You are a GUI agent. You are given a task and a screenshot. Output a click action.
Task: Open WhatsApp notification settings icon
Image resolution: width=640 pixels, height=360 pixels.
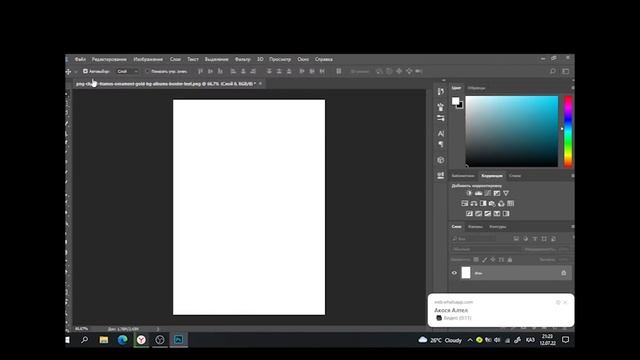tap(558, 302)
